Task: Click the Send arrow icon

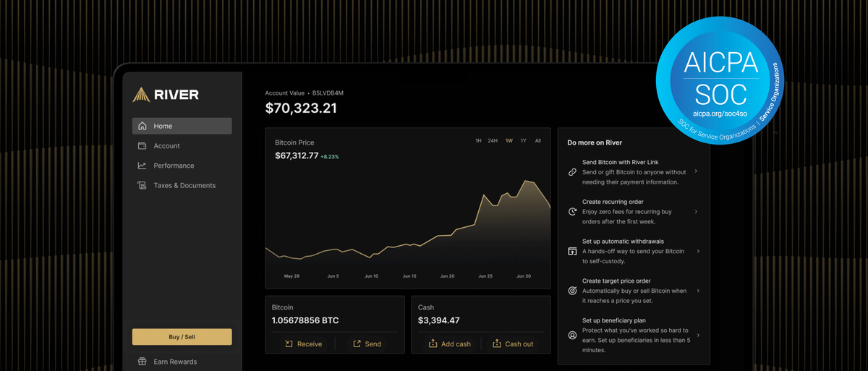Action: tap(357, 344)
